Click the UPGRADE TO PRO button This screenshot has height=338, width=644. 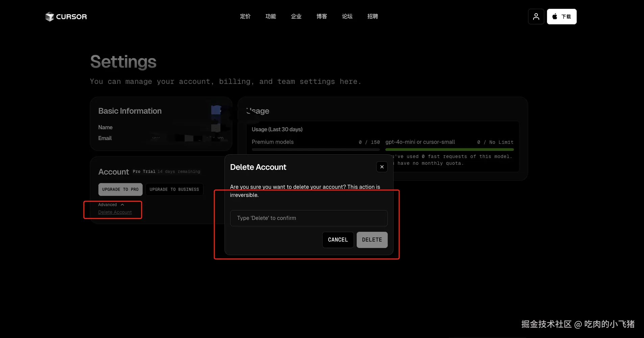(120, 189)
